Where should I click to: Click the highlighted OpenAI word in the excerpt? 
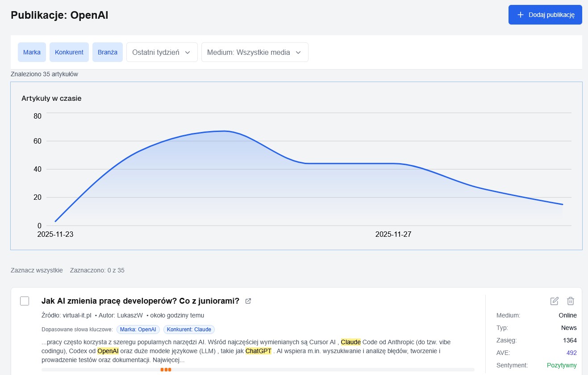pyautogui.click(x=108, y=351)
